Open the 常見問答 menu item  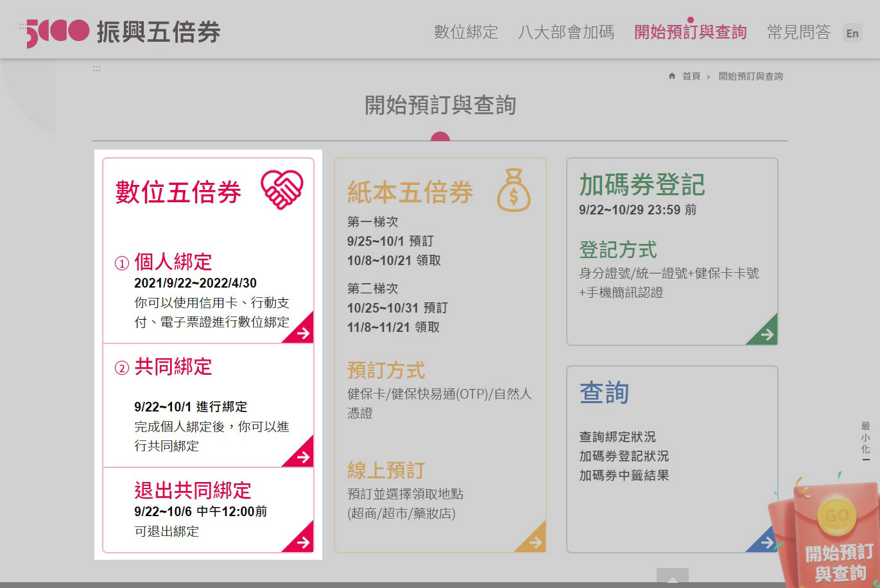[798, 32]
